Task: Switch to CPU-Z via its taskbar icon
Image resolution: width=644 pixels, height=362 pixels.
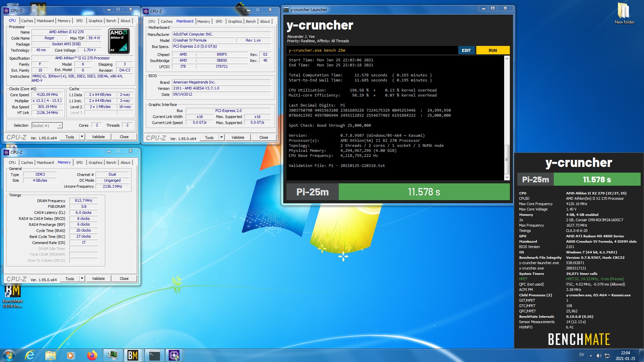Action: [174, 355]
